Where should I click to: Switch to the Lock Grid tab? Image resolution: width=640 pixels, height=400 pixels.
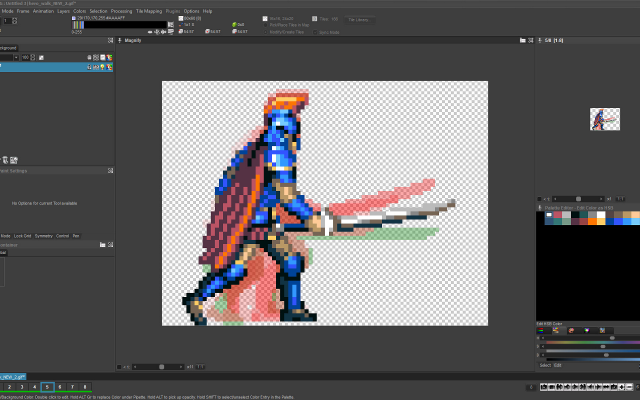(22, 236)
